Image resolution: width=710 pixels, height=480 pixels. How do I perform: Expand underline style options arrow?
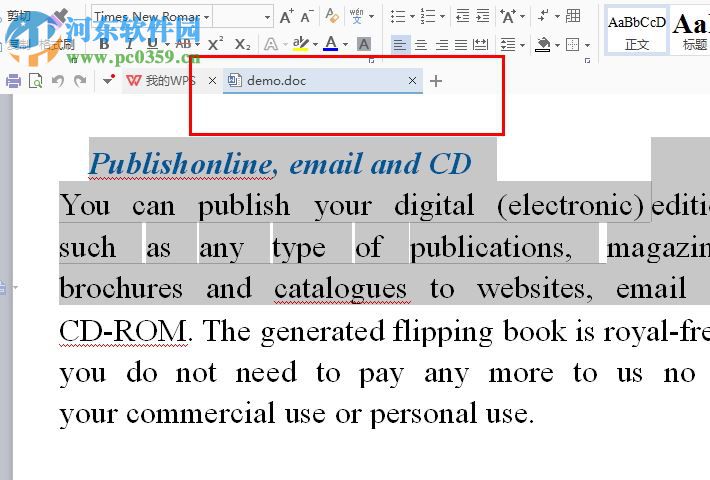pos(167,44)
